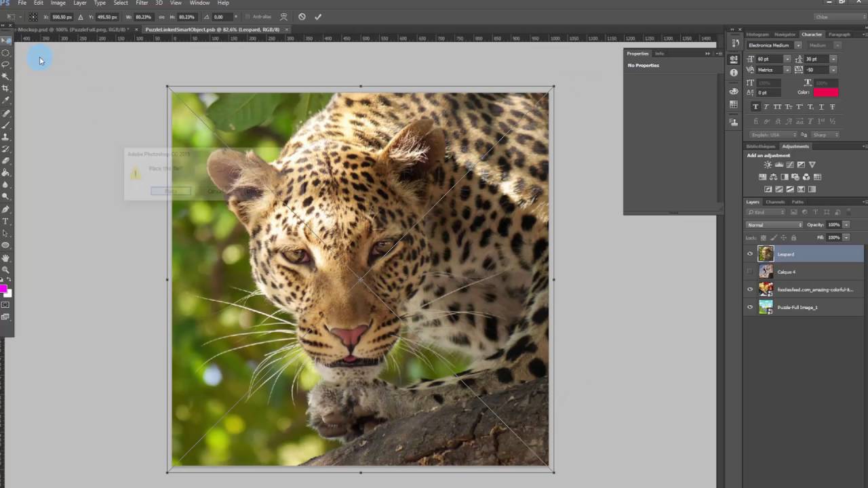
Task: Select the Horizontal Type tool
Action: tap(5, 221)
